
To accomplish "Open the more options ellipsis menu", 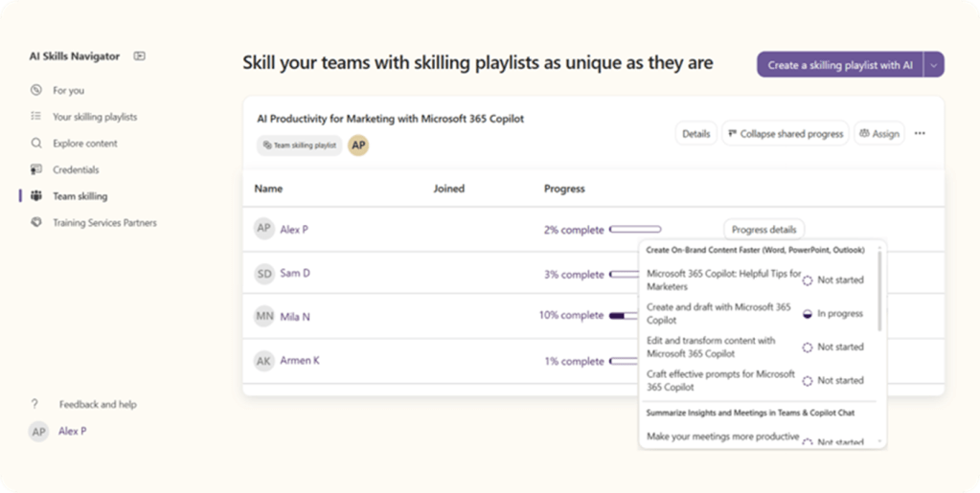I will (x=920, y=134).
